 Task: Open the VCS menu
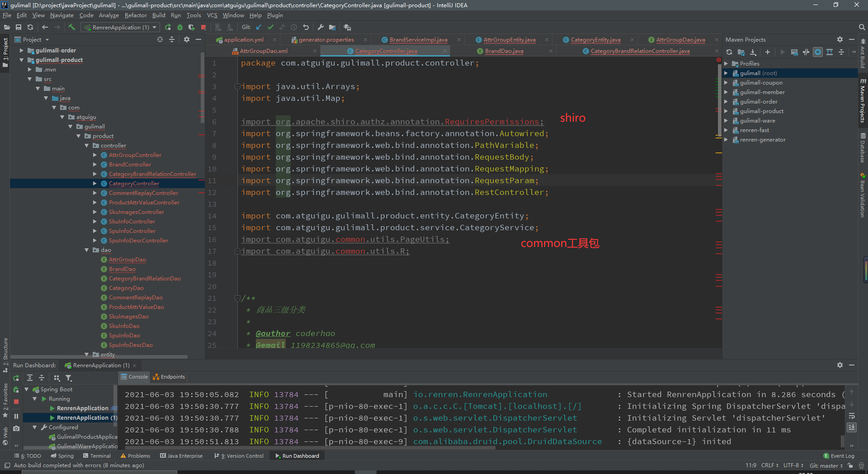tap(212, 15)
